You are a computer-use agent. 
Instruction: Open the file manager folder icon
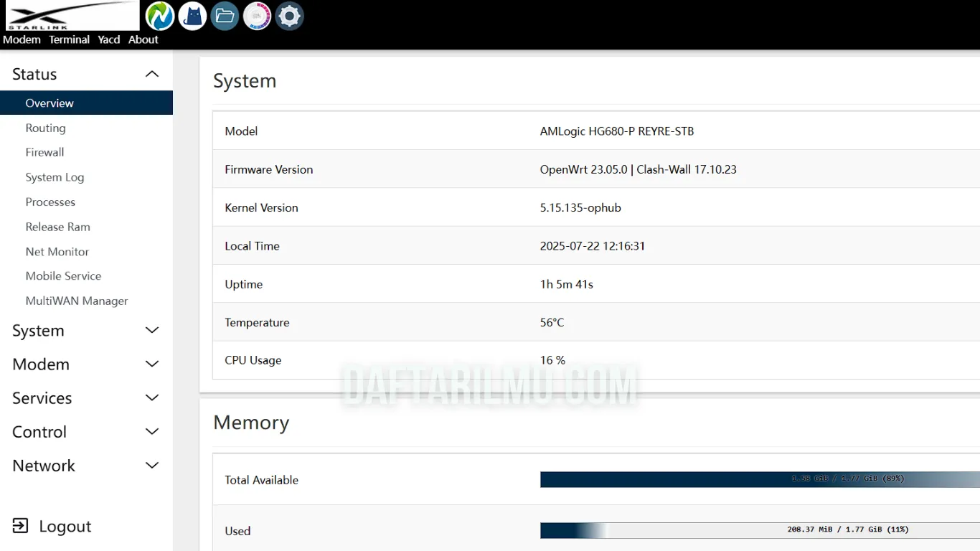coord(225,16)
